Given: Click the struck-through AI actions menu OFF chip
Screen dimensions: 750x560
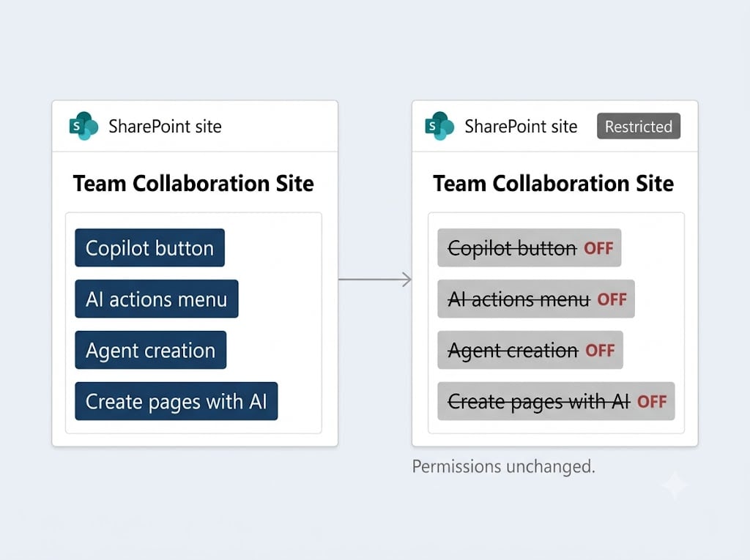Looking at the screenshot, I should pyautogui.click(x=536, y=299).
